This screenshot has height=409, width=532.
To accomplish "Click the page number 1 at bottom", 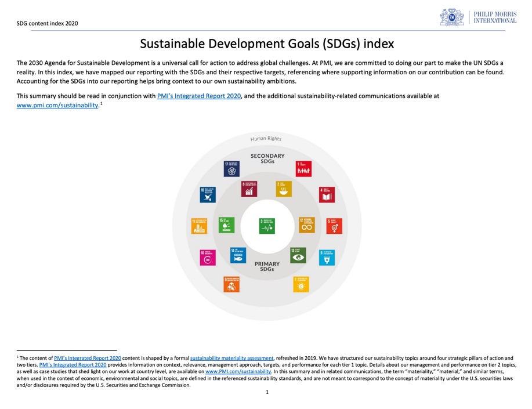I will coord(267,392).
